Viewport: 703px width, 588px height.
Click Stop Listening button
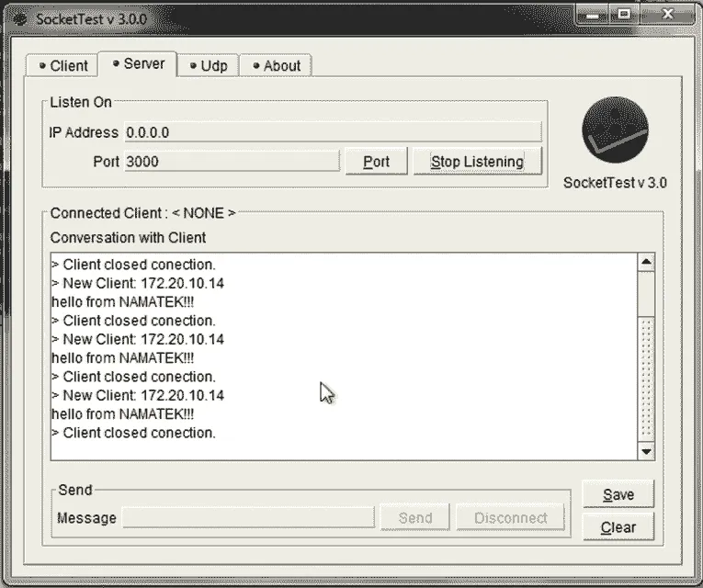click(x=477, y=162)
